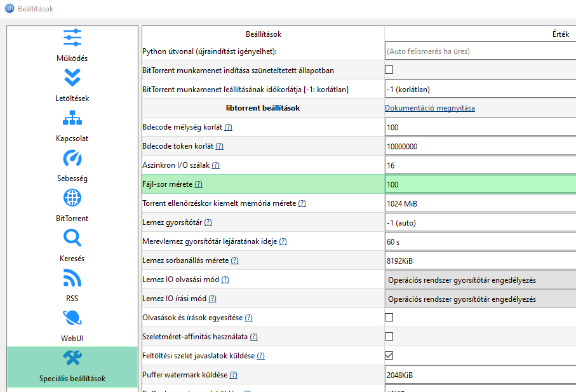Switch to Sebesség tab label
This screenshot has height=392, width=576.
[72, 178]
